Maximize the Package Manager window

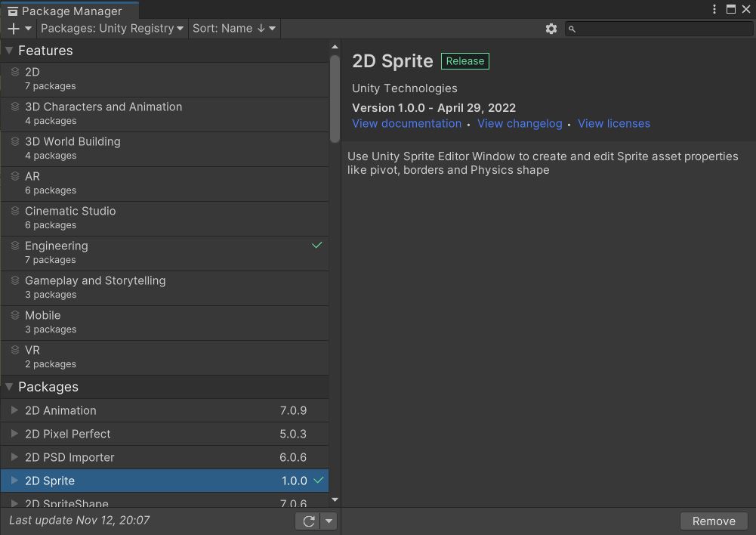(731, 9)
